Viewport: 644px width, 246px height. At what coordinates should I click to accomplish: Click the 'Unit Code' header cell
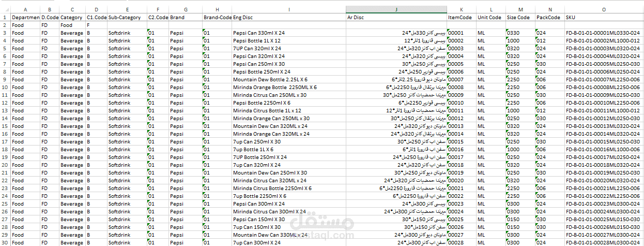pos(490,17)
